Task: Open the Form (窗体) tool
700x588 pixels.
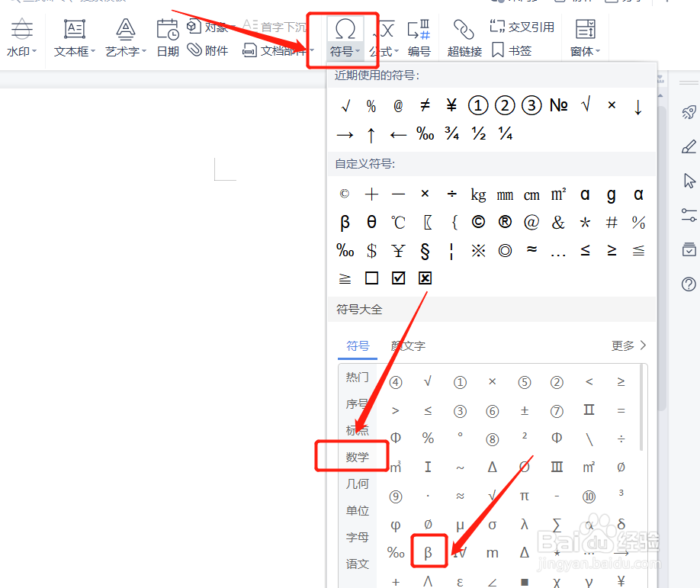Action: click(x=585, y=37)
